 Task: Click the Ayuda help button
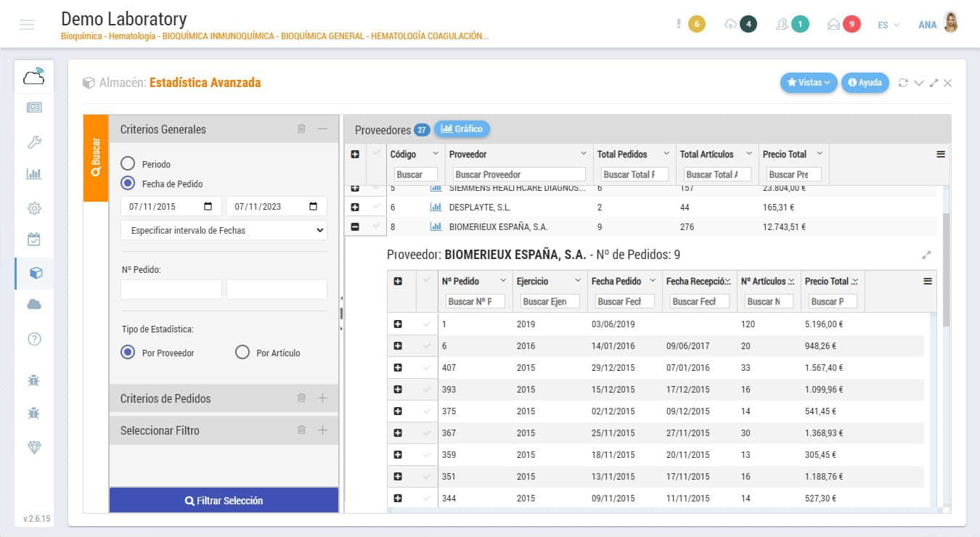865,83
